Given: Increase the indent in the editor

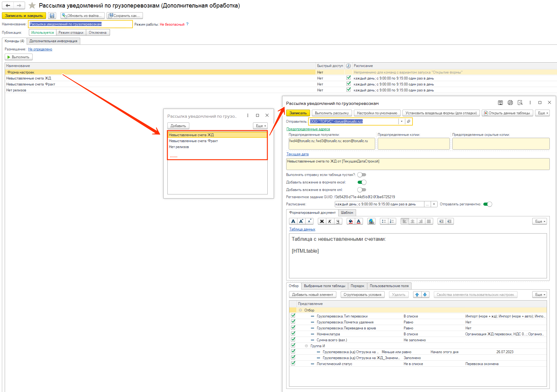Looking at the screenshot, I should (441, 221).
